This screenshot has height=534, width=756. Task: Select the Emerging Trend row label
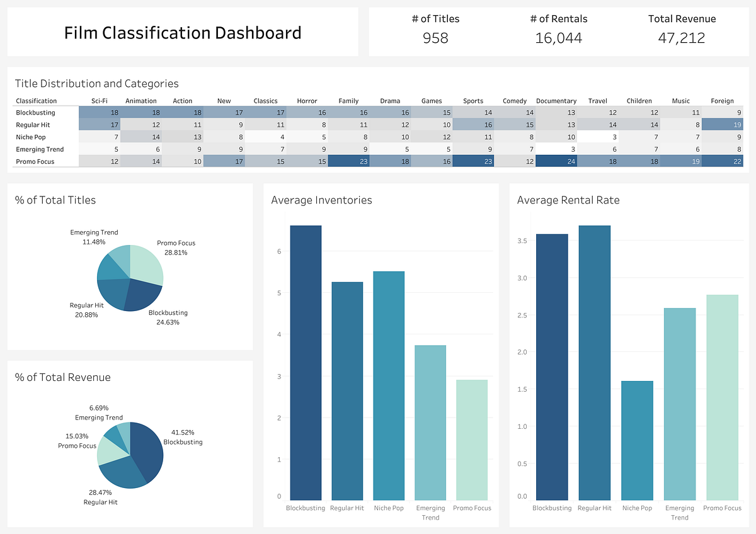click(39, 149)
